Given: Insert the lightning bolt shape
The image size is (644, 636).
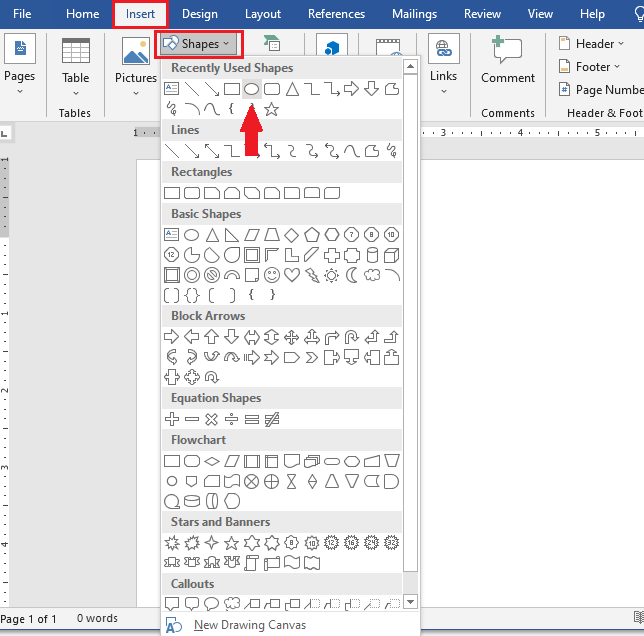Looking at the screenshot, I should (312, 275).
